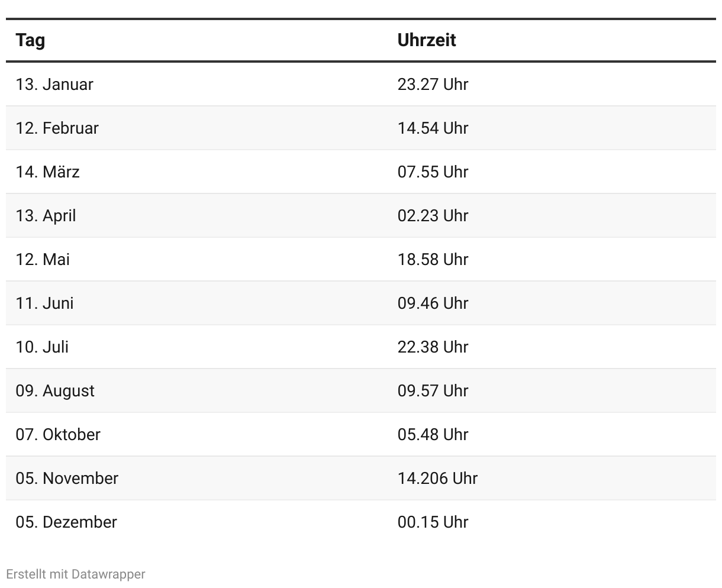Select the 13. Januar date cell

(x=54, y=84)
